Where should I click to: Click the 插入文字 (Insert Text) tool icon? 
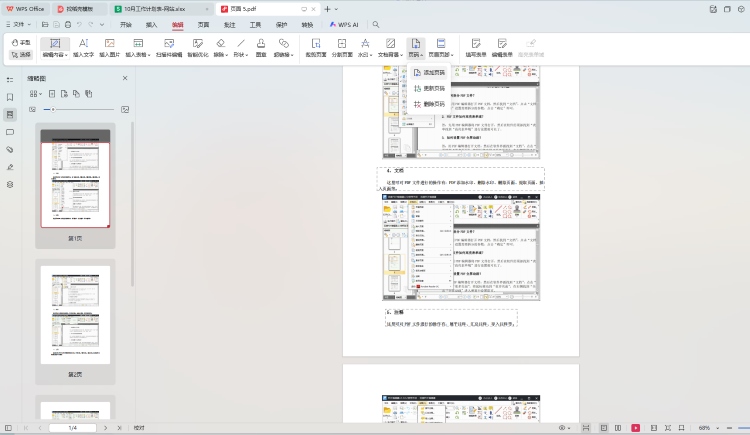[83, 43]
